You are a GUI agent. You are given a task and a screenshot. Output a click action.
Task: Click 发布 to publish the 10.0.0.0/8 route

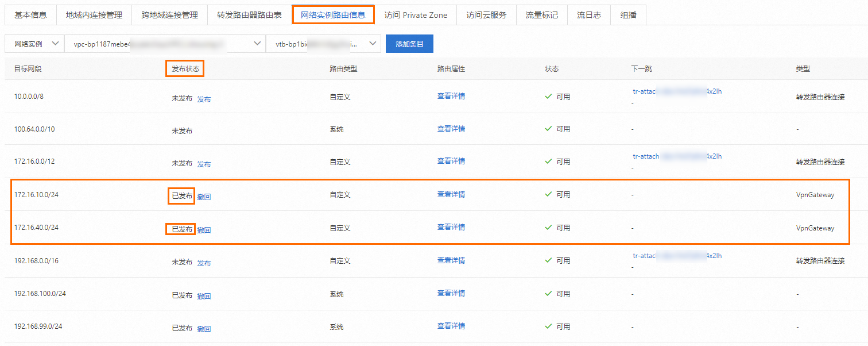(x=204, y=98)
